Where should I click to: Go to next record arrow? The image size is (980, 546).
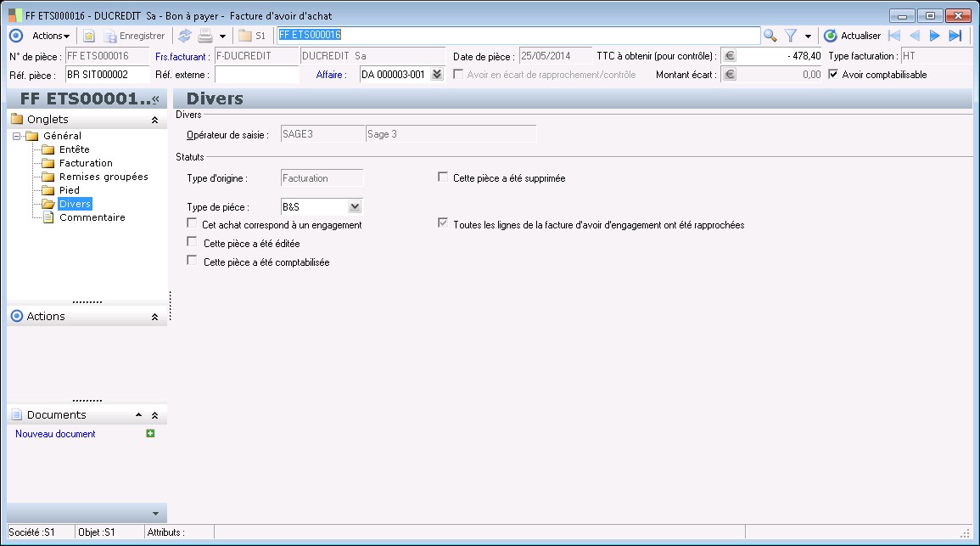[935, 36]
